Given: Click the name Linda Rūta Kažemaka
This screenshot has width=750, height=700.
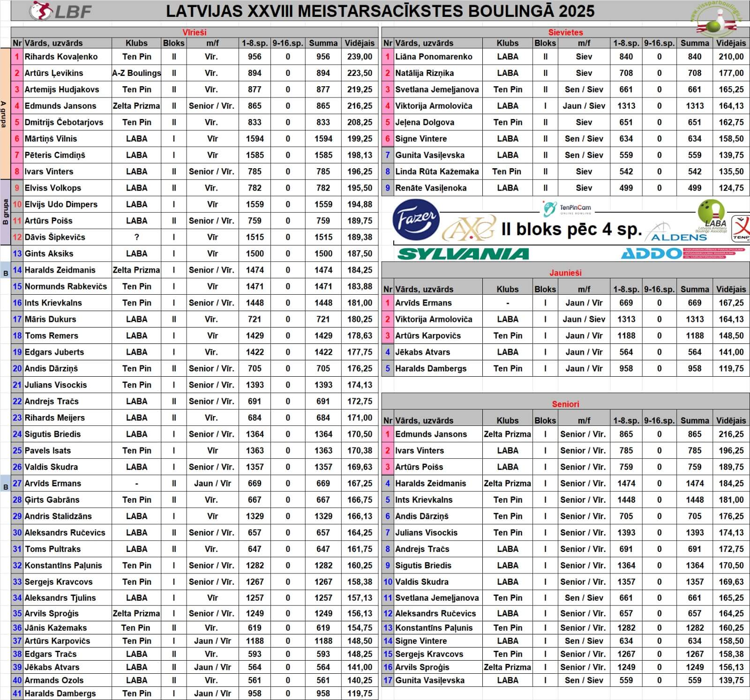Looking at the screenshot, I should pyautogui.click(x=437, y=171).
